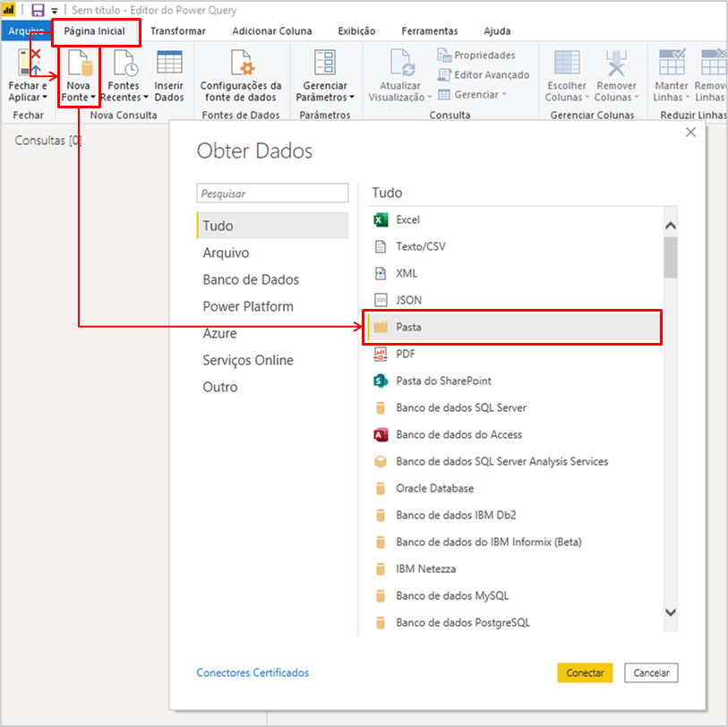This screenshot has height=727, width=728.
Task: Select Pasta do SharePoint connector
Action: click(443, 381)
